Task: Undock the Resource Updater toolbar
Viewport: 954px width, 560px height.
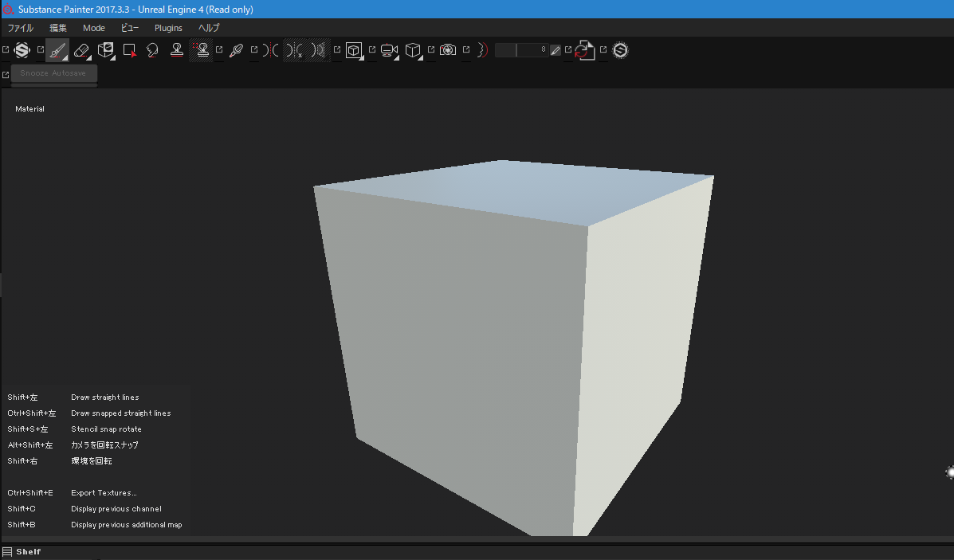Action: (x=568, y=50)
